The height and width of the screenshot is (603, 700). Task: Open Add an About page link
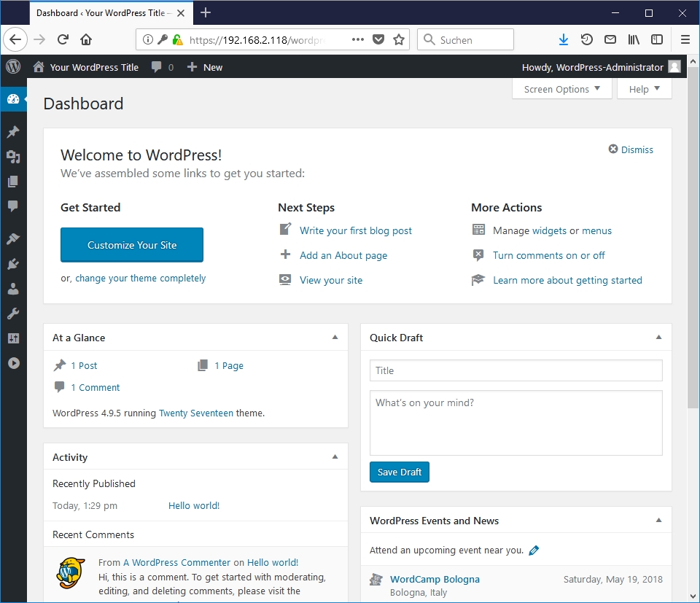coord(343,255)
